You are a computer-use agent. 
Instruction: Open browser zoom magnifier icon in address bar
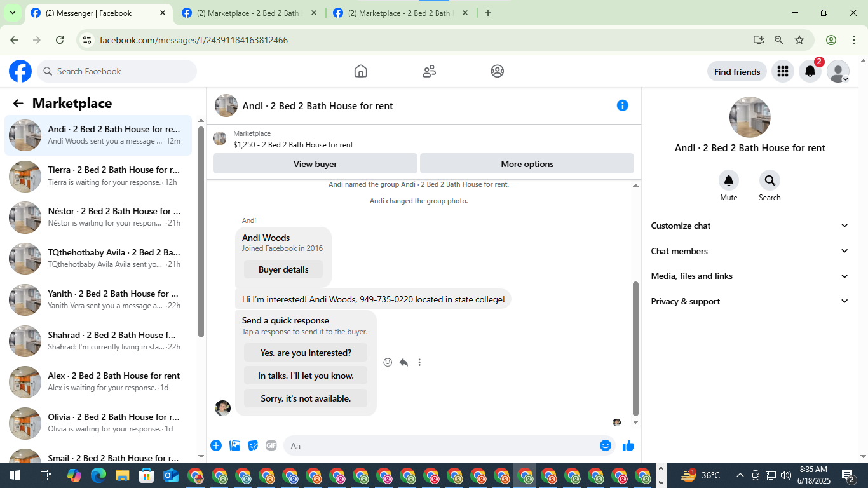tap(779, 40)
